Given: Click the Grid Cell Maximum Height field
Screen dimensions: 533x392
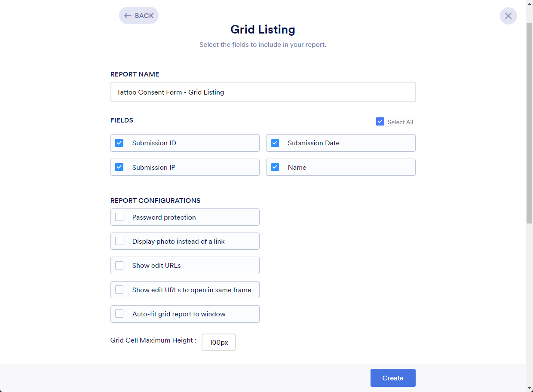Looking at the screenshot, I should point(218,343).
